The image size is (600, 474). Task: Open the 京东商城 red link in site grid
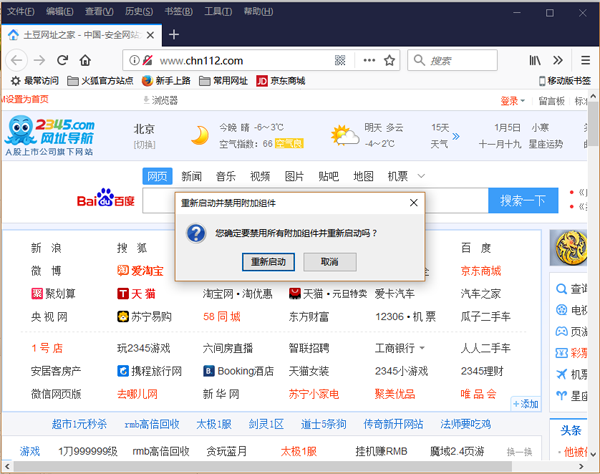click(x=481, y=271)
